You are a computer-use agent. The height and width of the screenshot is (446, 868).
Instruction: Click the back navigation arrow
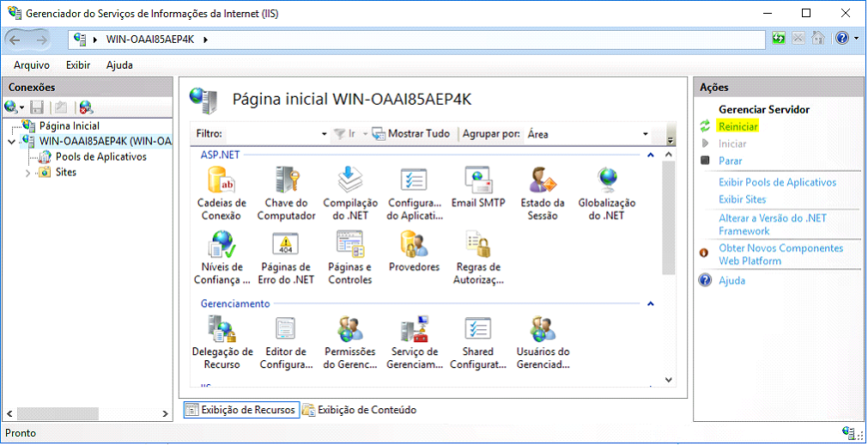(15, 40)
